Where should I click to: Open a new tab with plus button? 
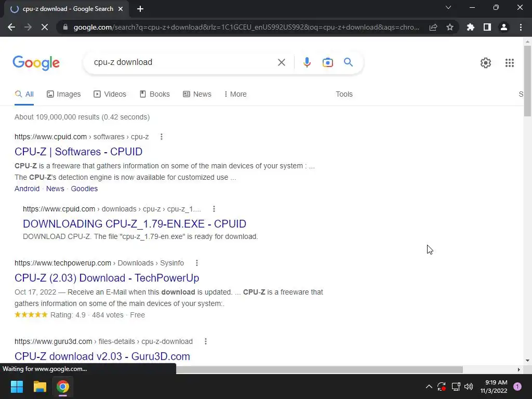(140, 9)
